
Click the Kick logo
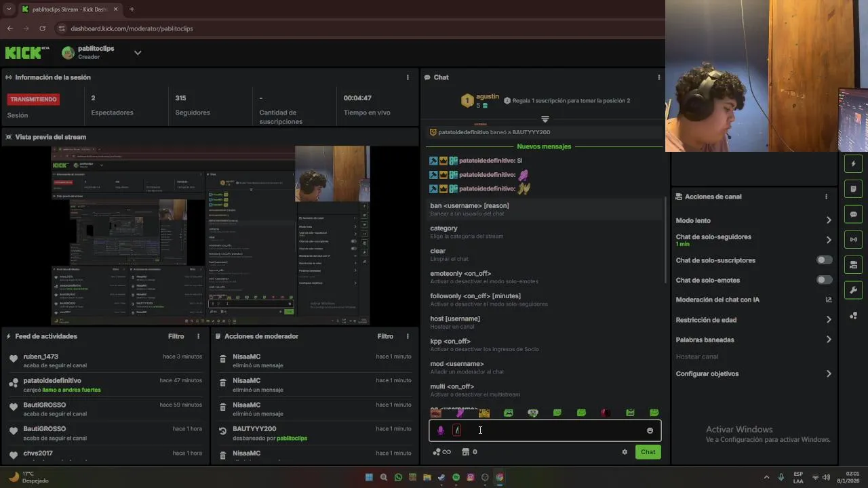click(27, 52)
